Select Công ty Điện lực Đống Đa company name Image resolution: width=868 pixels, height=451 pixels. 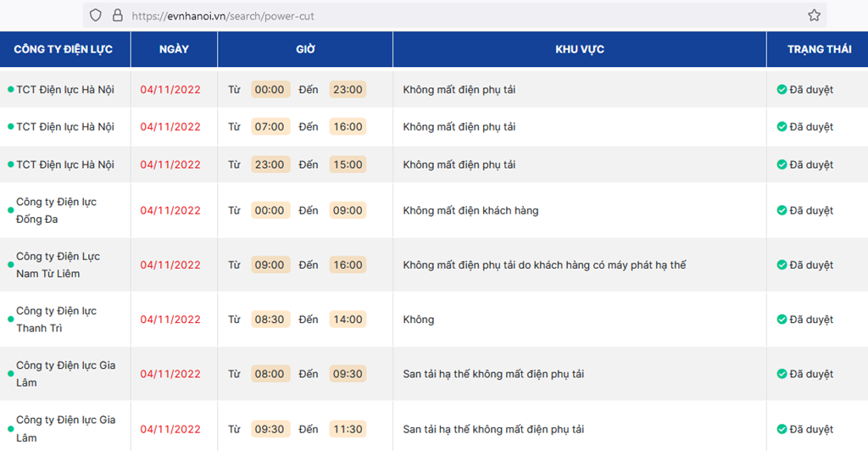click(57, 210)
